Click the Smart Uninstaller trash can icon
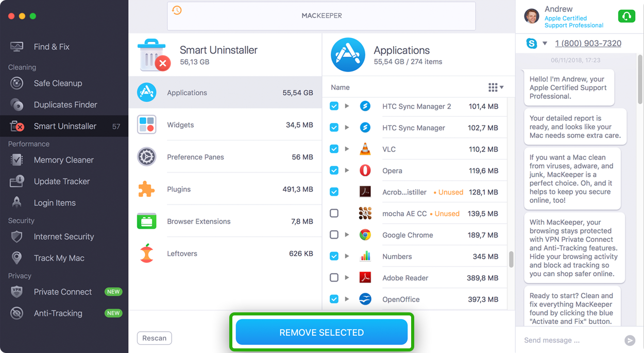The width and height of the screenshot is (644, 353). [x=154, y=55]
